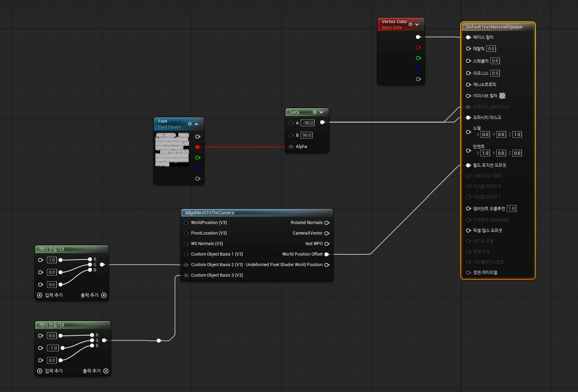Screen dimensions: 578x392
Task: Select the AlignMeshToTheCamera node title
Action: 210,213
